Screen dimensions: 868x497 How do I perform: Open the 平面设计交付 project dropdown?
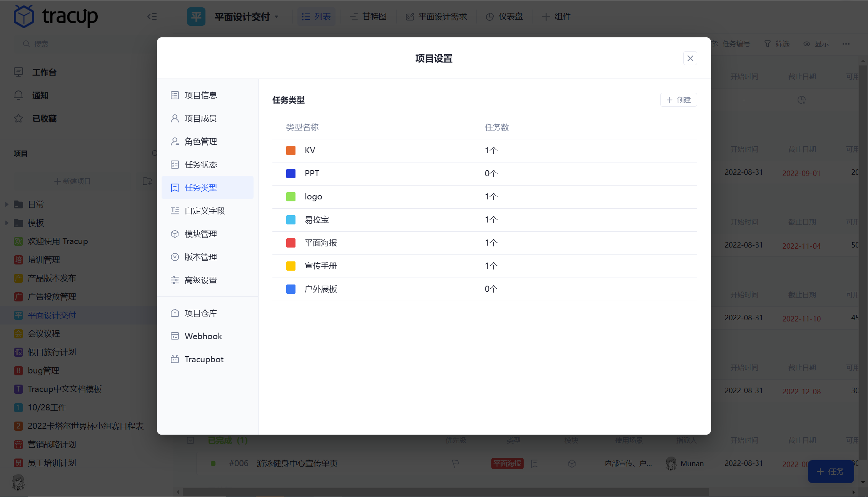277,17
